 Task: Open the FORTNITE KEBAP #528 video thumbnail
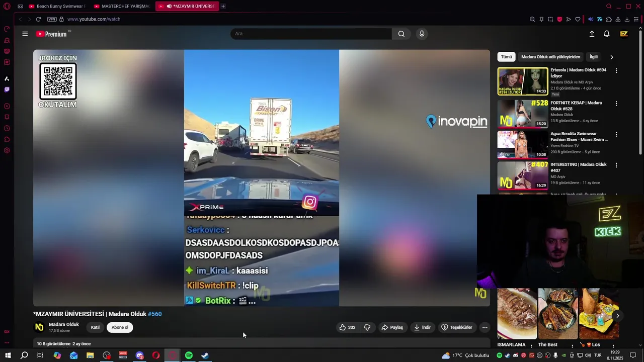click(x=523, y=114)
